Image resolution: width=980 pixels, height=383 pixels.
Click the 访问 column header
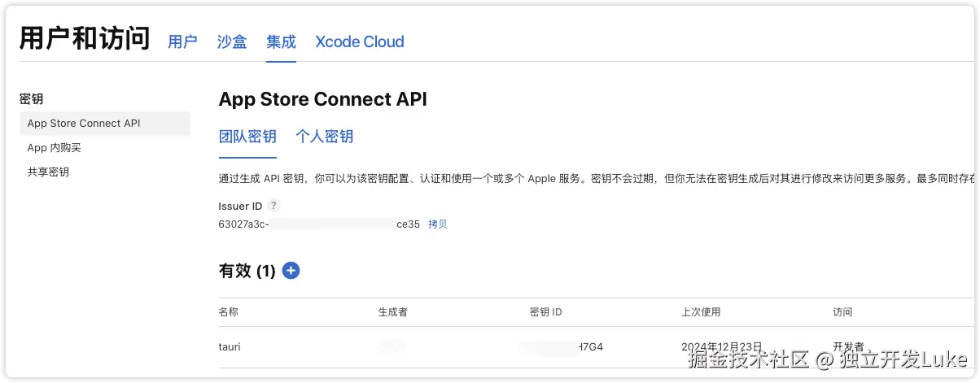point(842,312)
